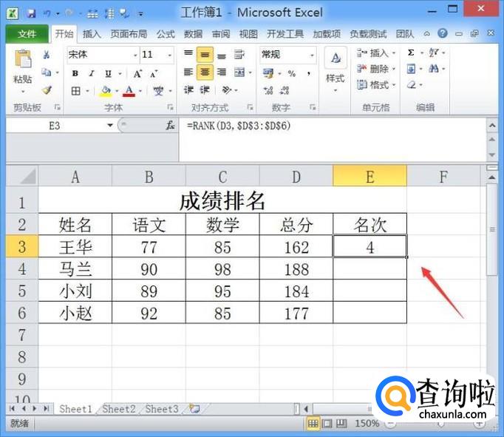
Task: Save workbook from quick access toolbar
Action: tap(31, 13)
